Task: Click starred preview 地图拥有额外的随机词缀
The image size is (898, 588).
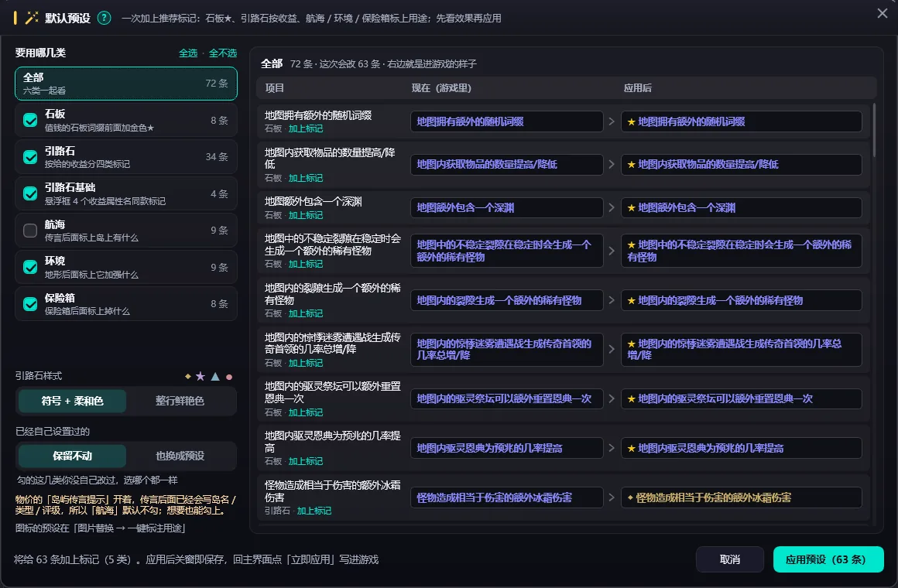Action: tap(742, 121)
